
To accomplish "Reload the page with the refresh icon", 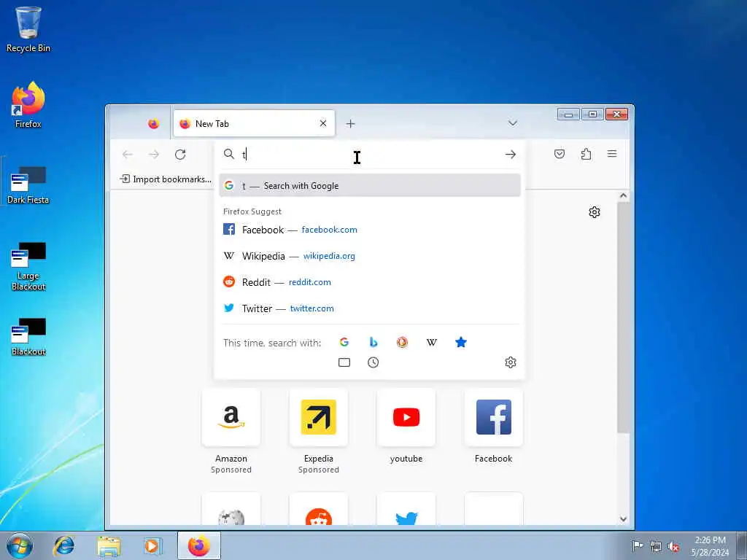I will [x=180, y=155].
